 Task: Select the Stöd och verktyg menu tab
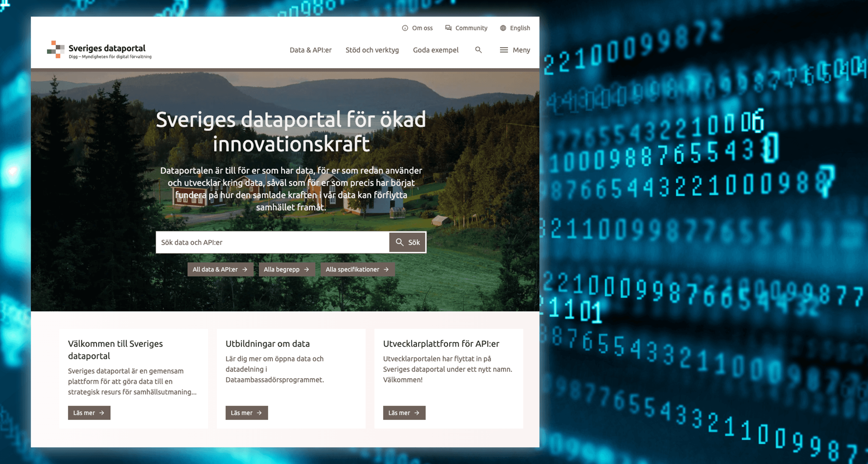coord(373,50)
